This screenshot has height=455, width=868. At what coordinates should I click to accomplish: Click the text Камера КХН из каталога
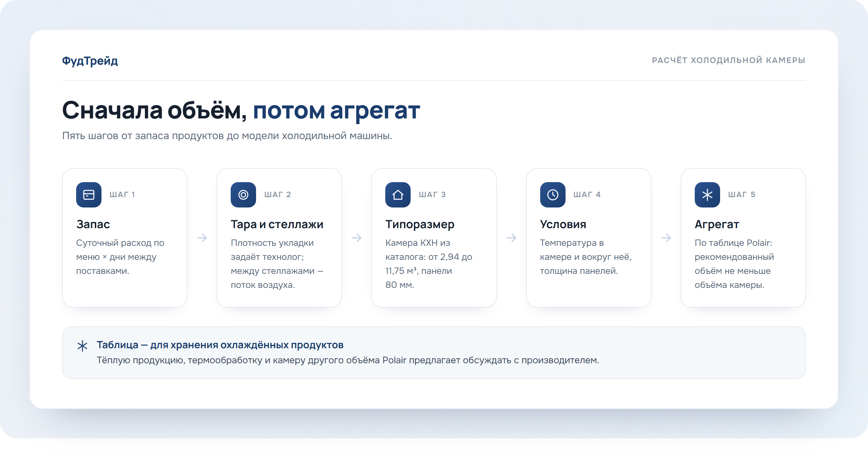click(x=429, y=264)
